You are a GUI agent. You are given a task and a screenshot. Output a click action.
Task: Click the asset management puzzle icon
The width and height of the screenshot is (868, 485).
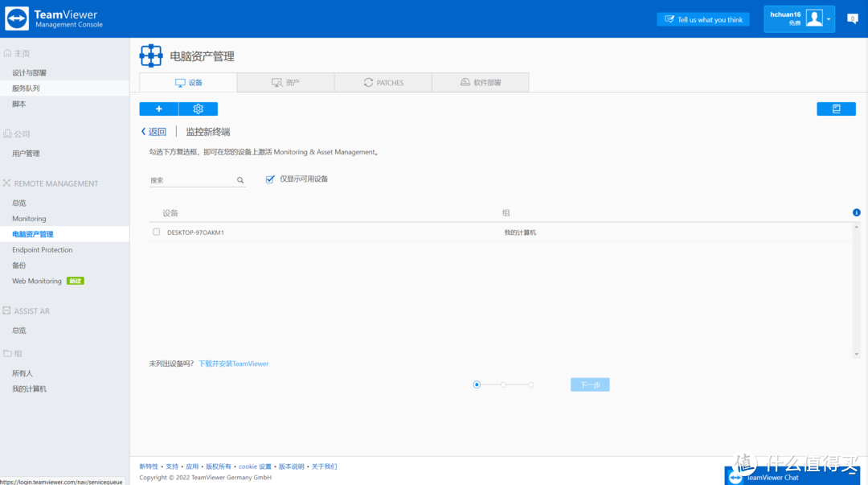[151, 56]
